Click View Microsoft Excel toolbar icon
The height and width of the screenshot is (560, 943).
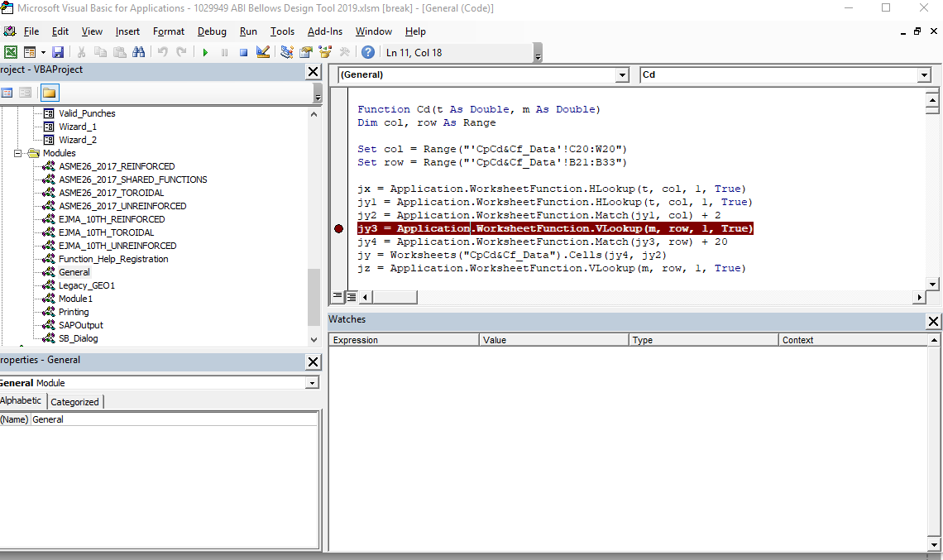coord(11,51)
